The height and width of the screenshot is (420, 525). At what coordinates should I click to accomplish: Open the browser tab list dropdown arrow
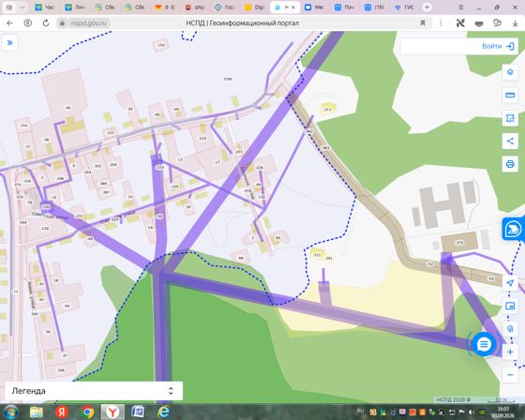[22, 7]
